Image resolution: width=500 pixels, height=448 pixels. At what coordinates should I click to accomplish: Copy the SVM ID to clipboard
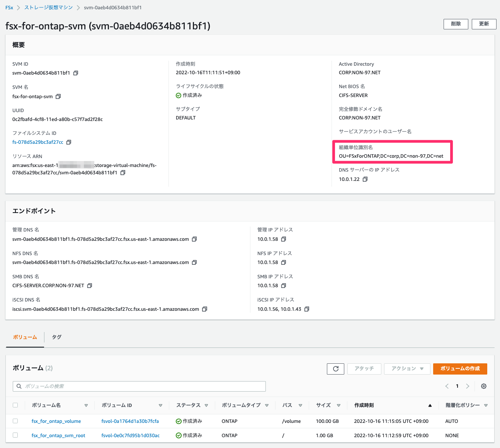point(75,73)
